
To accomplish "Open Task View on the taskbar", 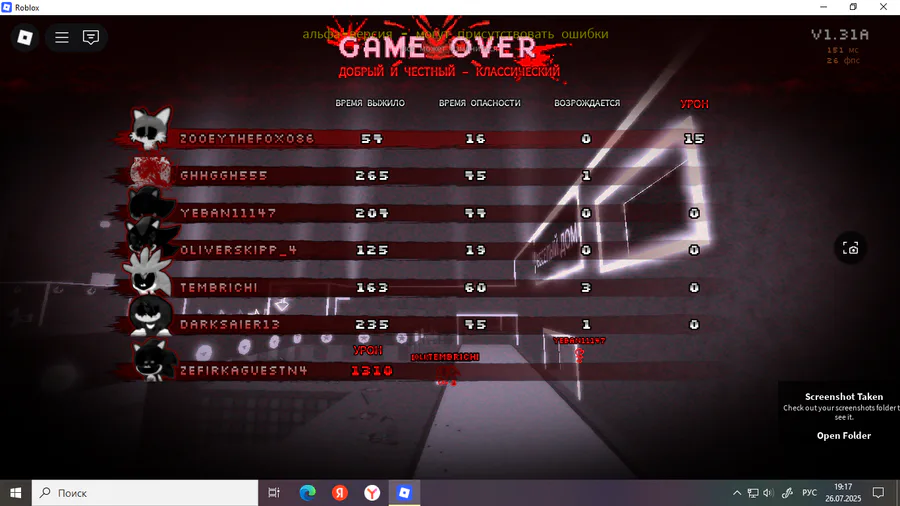I will [x=274, y=493].
